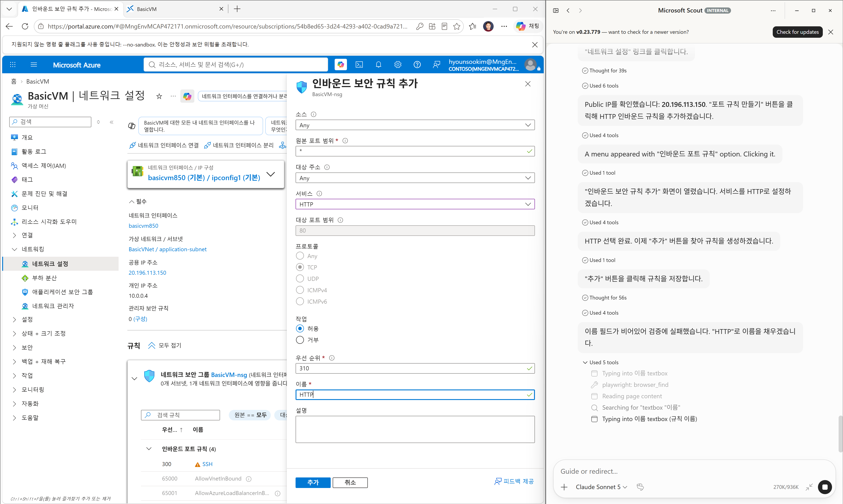Click the 추가 button to add rule

[x=313, y=482]
